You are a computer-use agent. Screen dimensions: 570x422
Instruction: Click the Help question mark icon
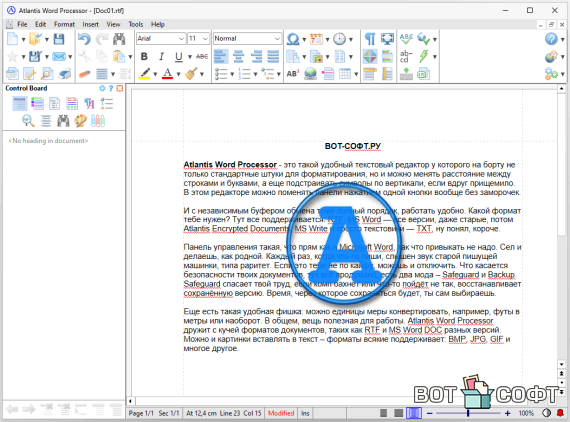pos(551,39)
